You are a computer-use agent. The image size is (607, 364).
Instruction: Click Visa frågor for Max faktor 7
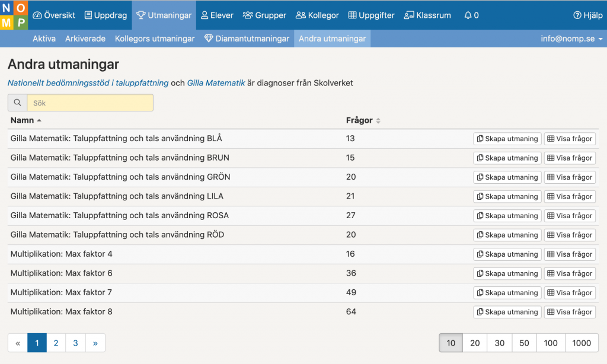click(570, 293)
